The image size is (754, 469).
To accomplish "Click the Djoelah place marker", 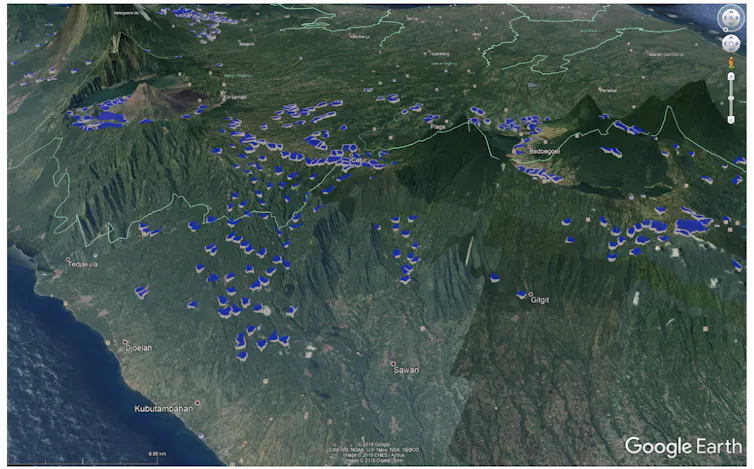I will (125, 343).
